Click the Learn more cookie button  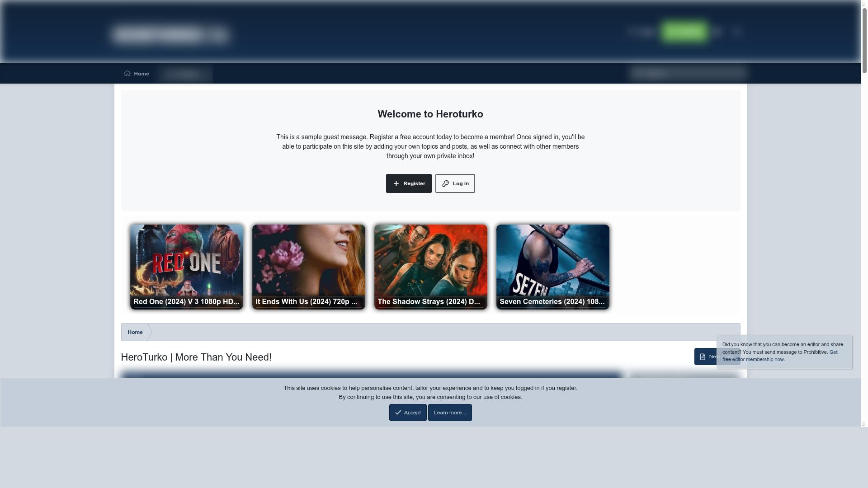point(450,413)
